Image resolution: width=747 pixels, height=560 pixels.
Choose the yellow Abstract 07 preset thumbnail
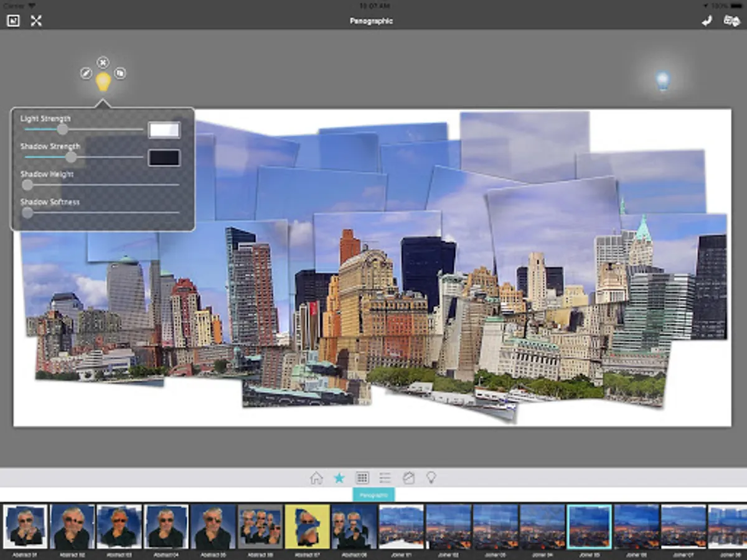click(308, 526)
